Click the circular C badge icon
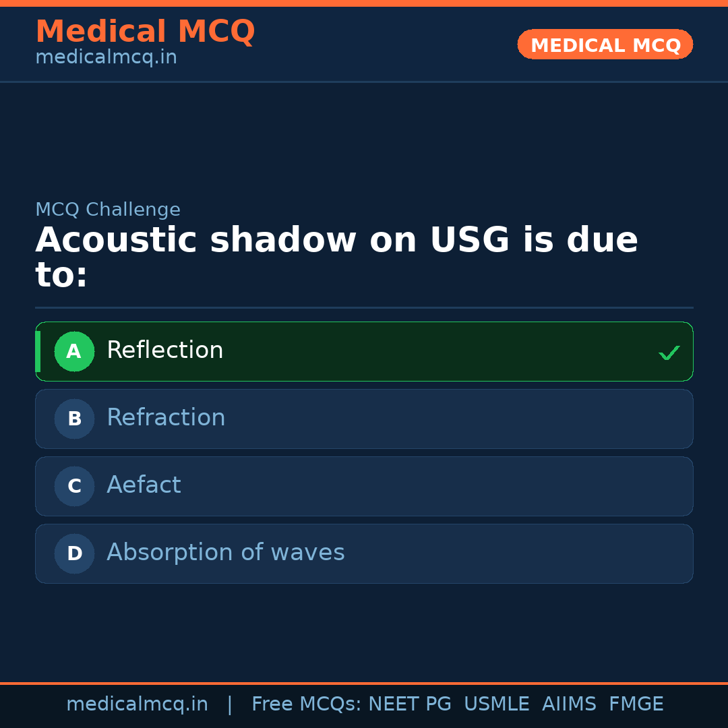The width and height of the screenshot is (728, 728). (x=74, y=486)
